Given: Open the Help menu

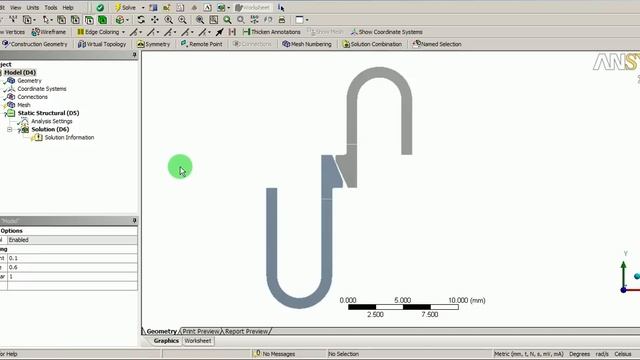Looking at the screenshot, I should pos(68,7).
